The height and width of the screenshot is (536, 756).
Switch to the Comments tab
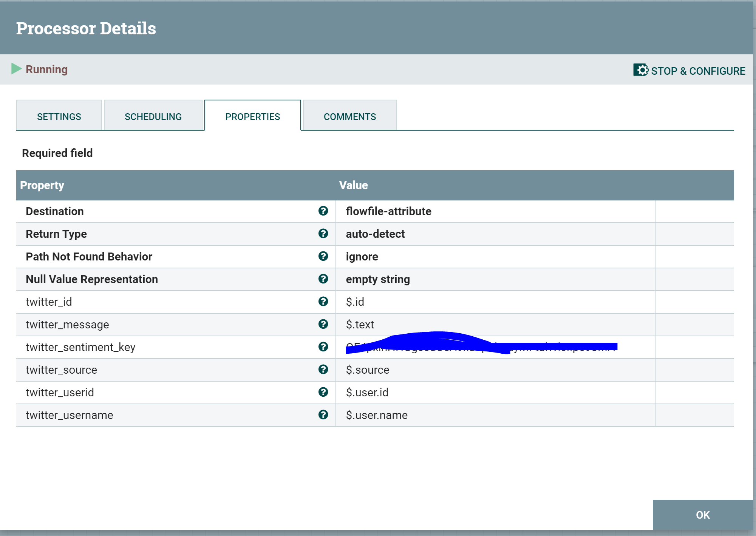349,116
